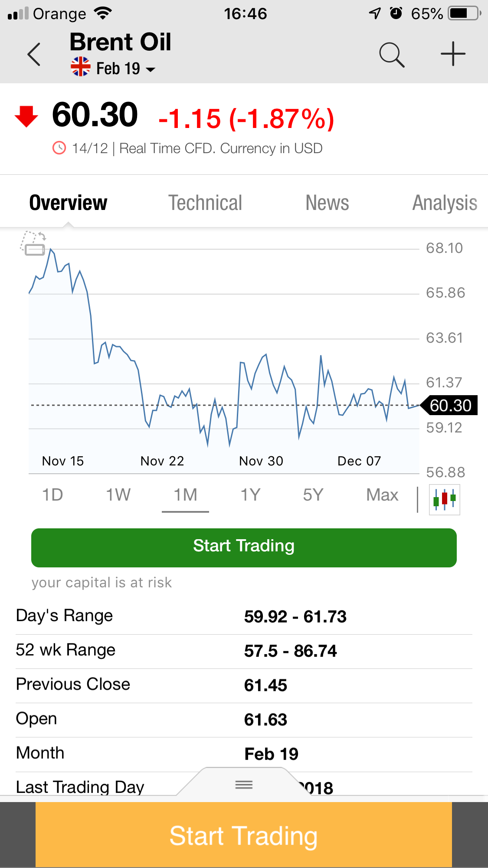Tap the orange Start Trading banner

point(243,835)
